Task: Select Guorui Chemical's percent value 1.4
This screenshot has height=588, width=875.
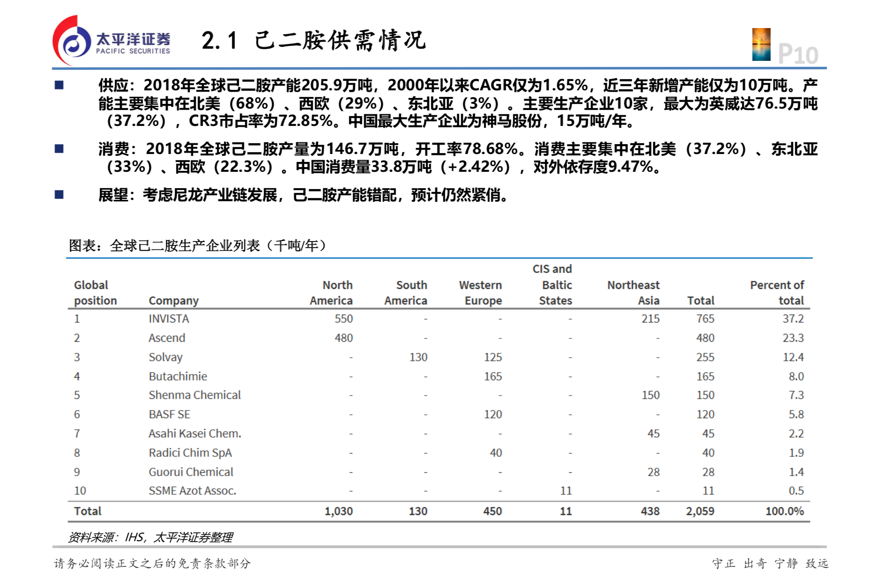Action: click(x=796, y=472)
